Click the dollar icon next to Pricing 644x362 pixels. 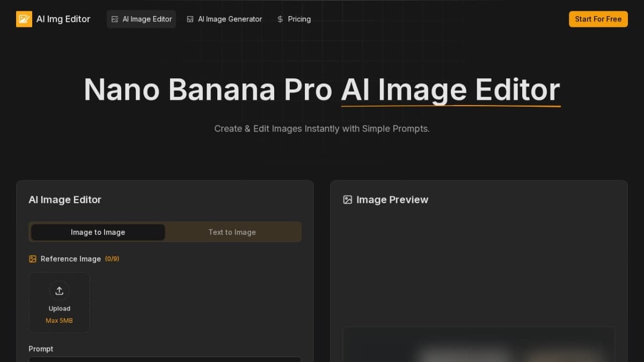pyautogui.click(x=280, y=19)
